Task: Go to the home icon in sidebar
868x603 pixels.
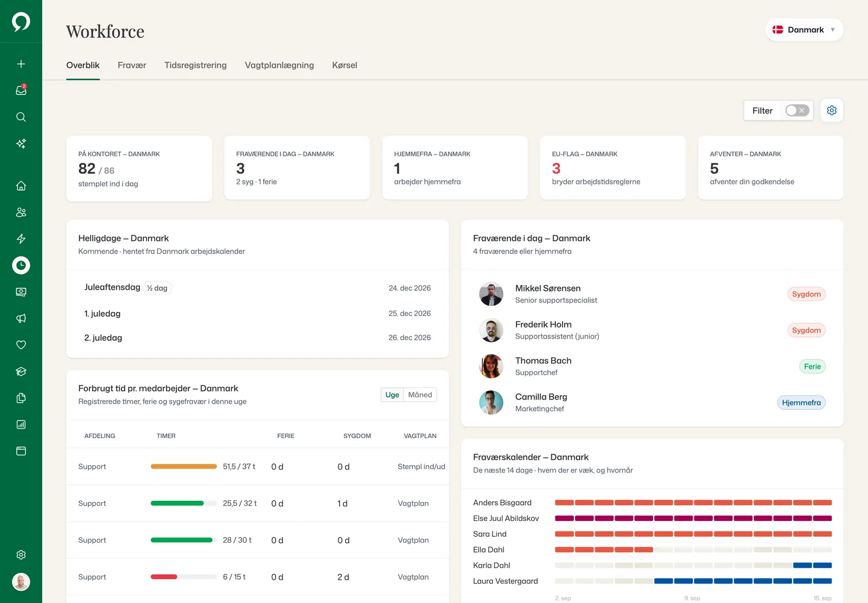Action: (21, 186)
